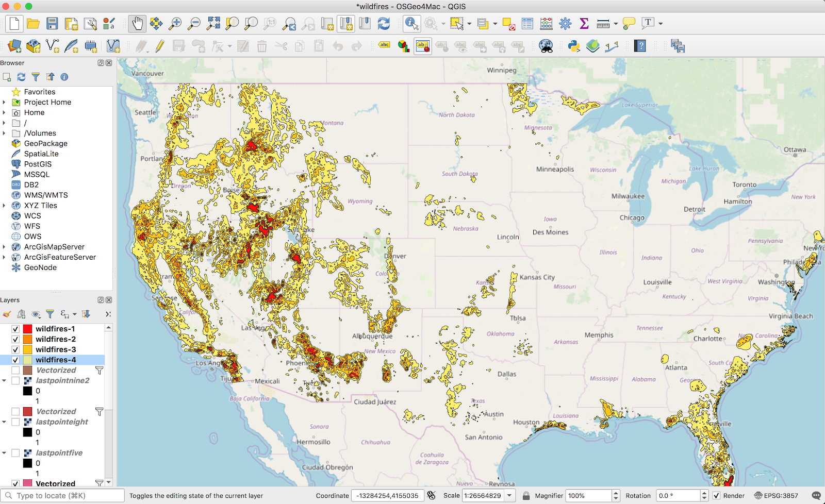Open the Processing Toolbox gear icon
825x504 pixels.
tap(566, 24)
